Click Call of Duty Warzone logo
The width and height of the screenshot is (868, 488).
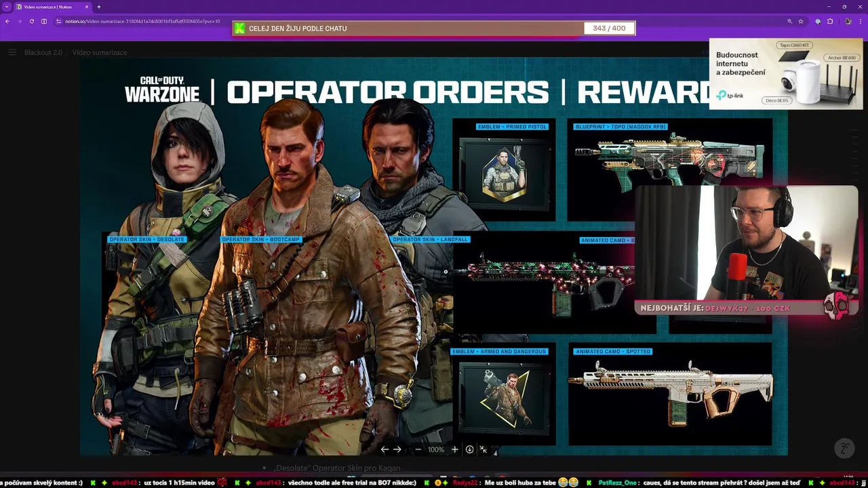[162, 89]
